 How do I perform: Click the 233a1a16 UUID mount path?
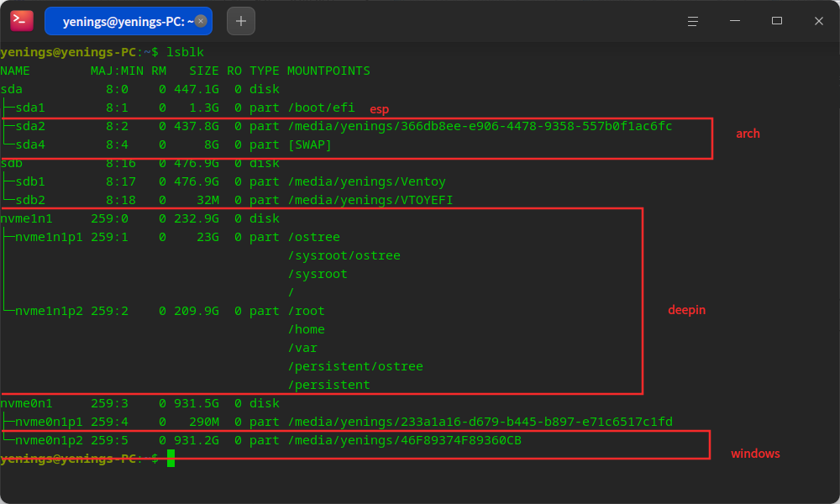pyautogui.click(x=480, y=422)
